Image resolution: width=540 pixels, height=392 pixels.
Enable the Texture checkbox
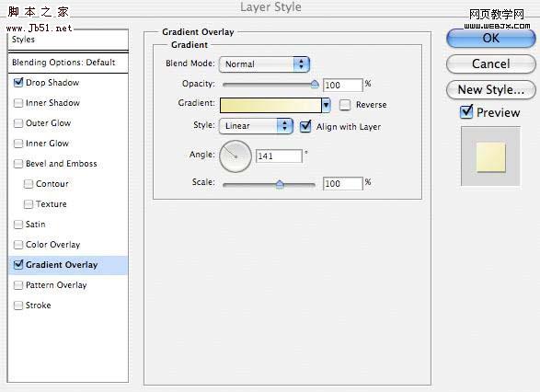29,204
